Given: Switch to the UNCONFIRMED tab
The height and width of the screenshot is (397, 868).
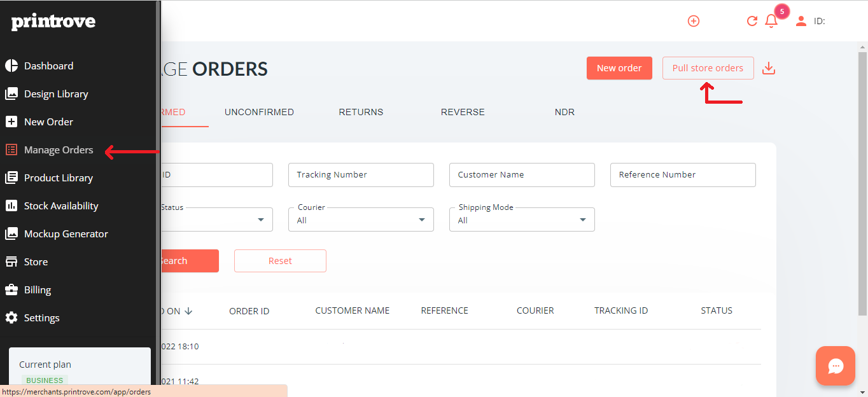Looking at the screenshot, I should pyautogui.click(x=259, y=112).
